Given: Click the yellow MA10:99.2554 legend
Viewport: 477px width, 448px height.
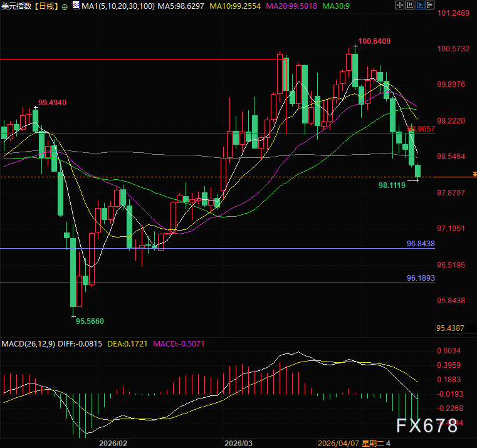Looking at the screenshot, I should point(235,6).
